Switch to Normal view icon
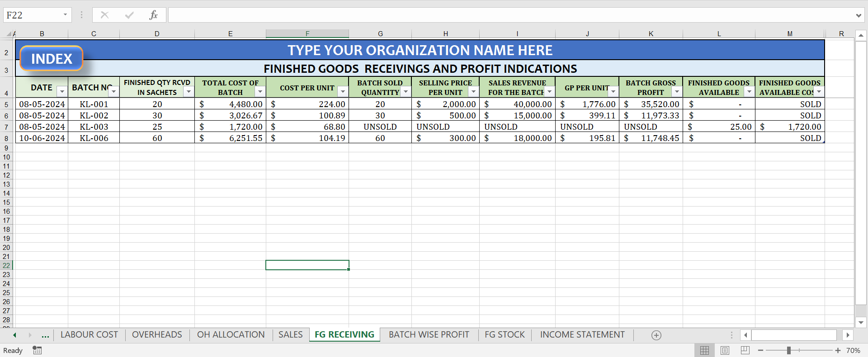Image resolution: width=868 pixels, height=357 pixels. [704, 350]
